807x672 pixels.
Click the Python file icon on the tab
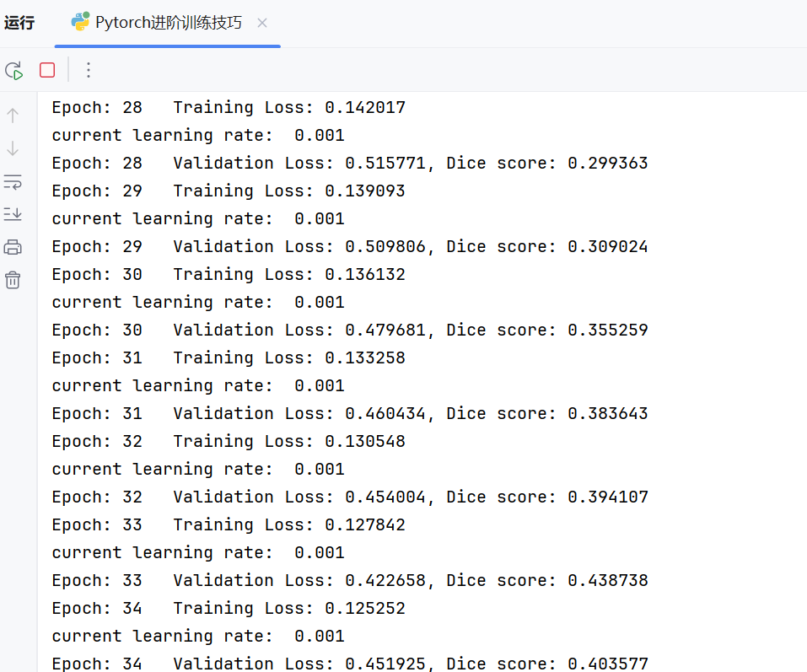(80, 22)
